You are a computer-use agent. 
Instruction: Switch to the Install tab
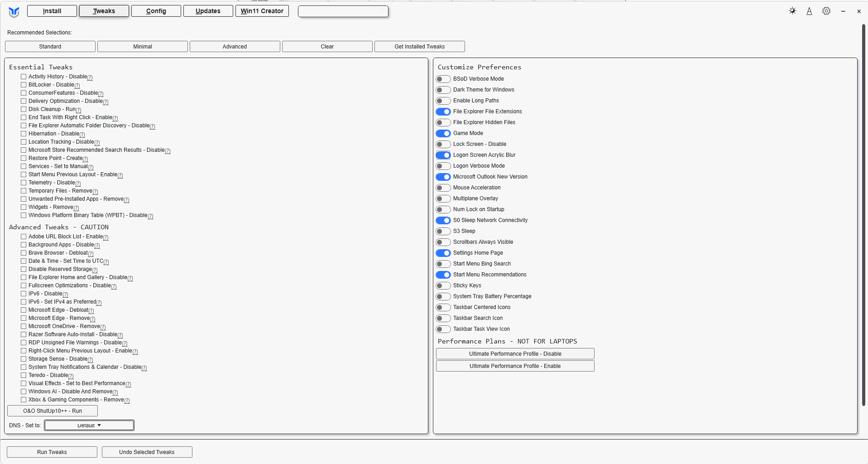pyautogui.click(x=52, y=11)
